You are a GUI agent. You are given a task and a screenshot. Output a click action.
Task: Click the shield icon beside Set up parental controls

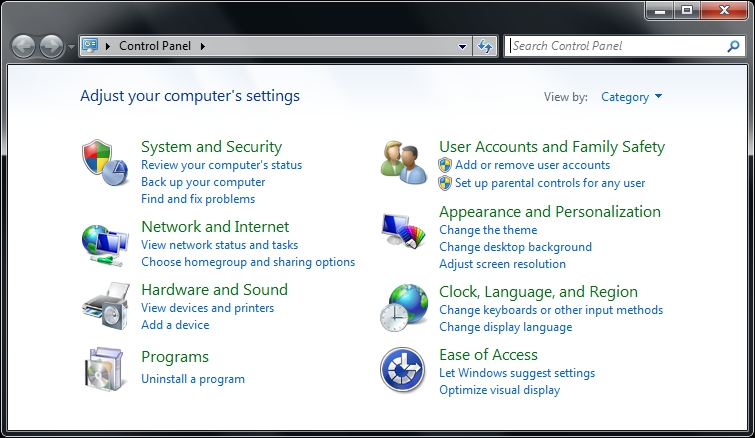click(445, 183)
